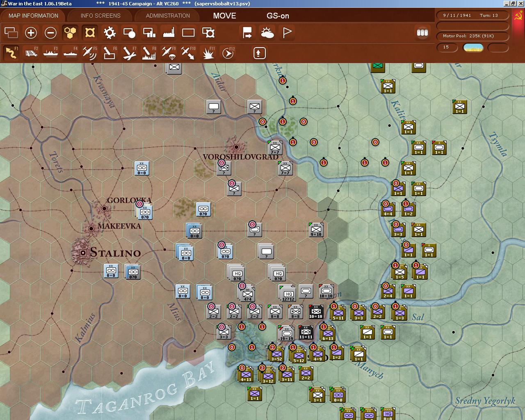Select the 9=10 infantry counter

click(316, 230)
